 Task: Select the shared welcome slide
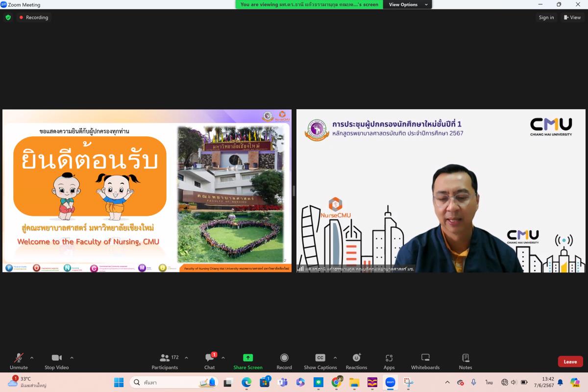coord(147,191)
